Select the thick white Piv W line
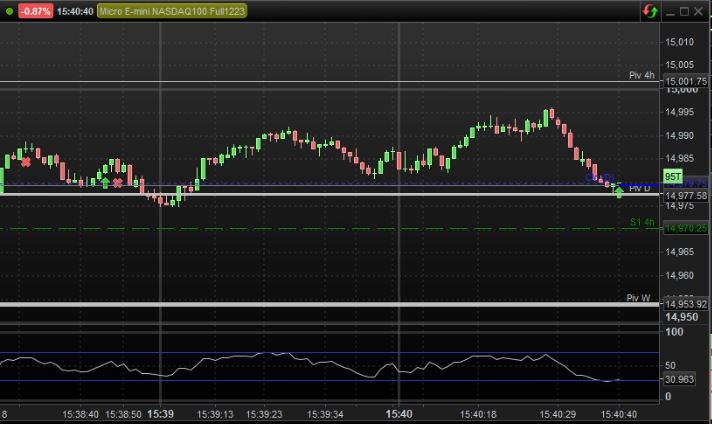 (329, 304)
